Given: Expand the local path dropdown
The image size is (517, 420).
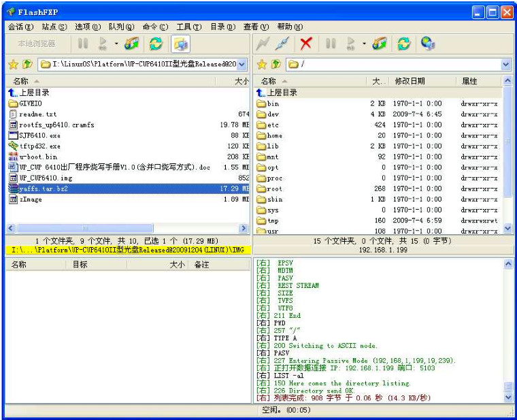Looking at the screenshot, I should click(241, 65).
